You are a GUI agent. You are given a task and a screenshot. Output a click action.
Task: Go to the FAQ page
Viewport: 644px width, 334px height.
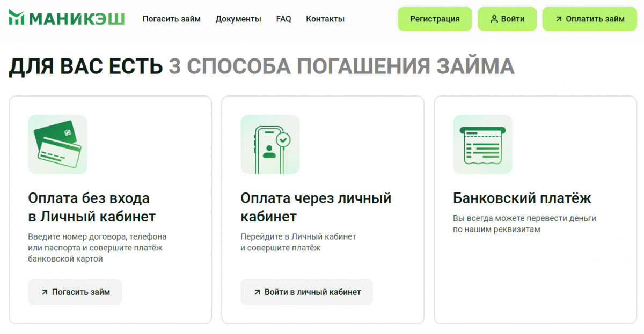[283, 19]
